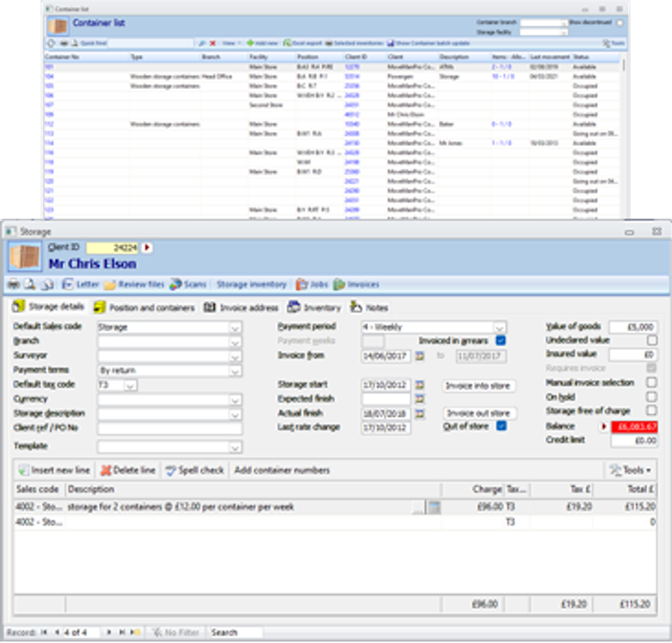
Task: Open Storage inventory
Action: (251, 285)
